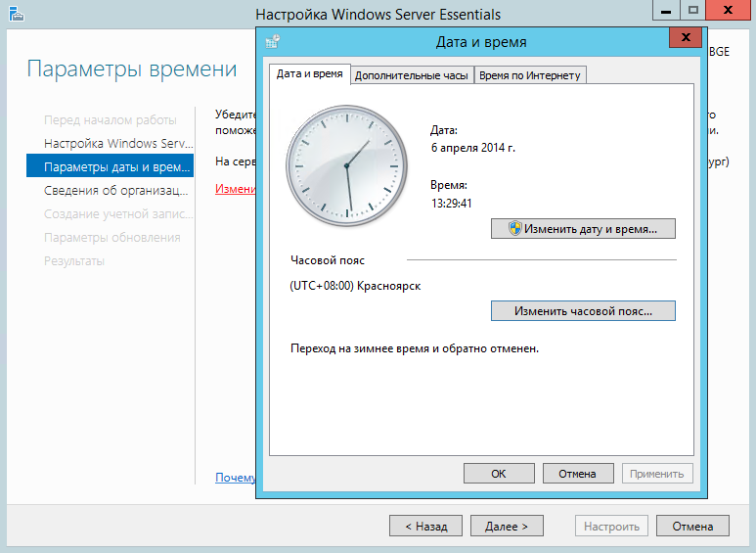Click the disabled Применить button
Screen dimensions: 756x553
657,474
